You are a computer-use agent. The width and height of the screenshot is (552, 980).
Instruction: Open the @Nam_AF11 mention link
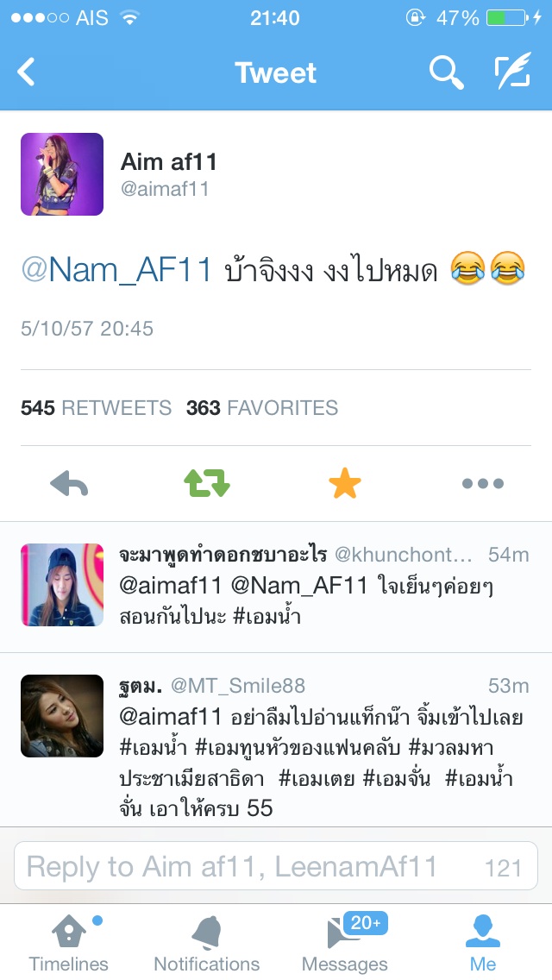(117, 271)
